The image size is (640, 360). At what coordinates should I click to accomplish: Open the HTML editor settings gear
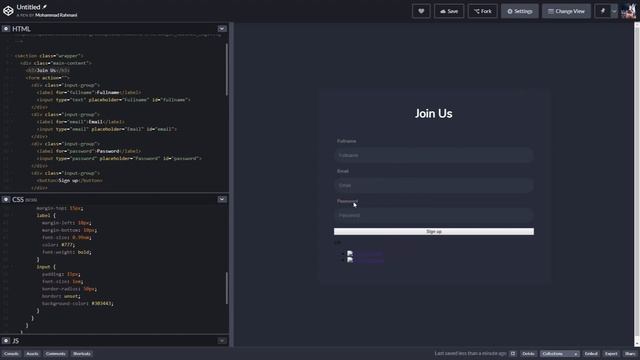coord(6,29)
